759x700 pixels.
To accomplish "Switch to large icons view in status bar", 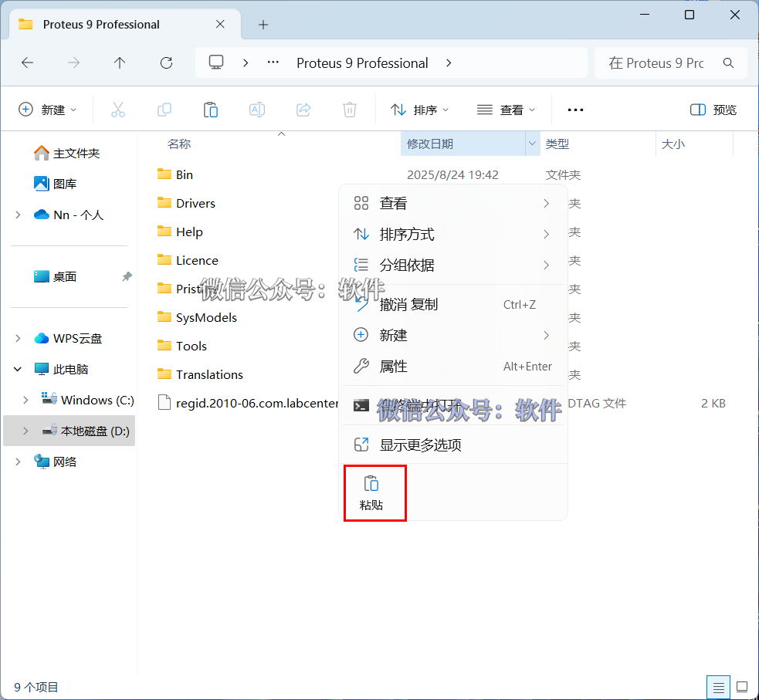I will pos(742,687).
